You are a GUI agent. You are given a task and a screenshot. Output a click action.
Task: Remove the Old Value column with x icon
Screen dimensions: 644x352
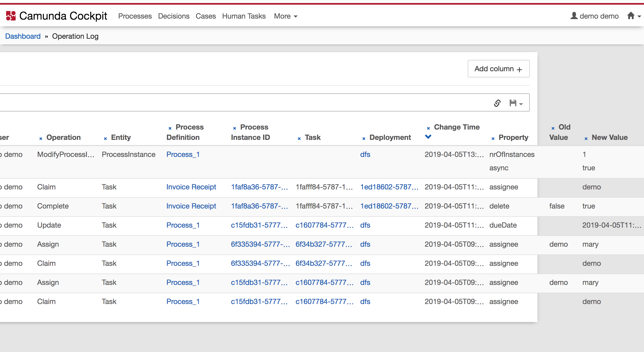coord(553,128)
